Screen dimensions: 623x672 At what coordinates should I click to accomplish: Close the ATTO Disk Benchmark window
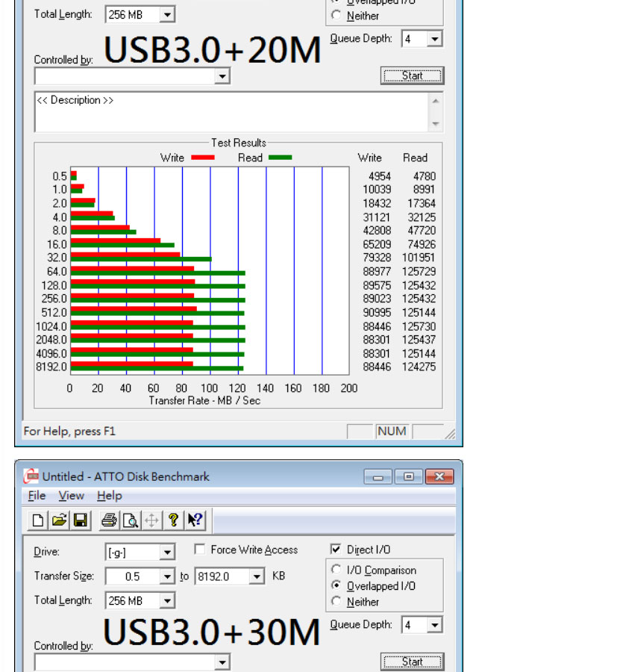tap(439, 476)
